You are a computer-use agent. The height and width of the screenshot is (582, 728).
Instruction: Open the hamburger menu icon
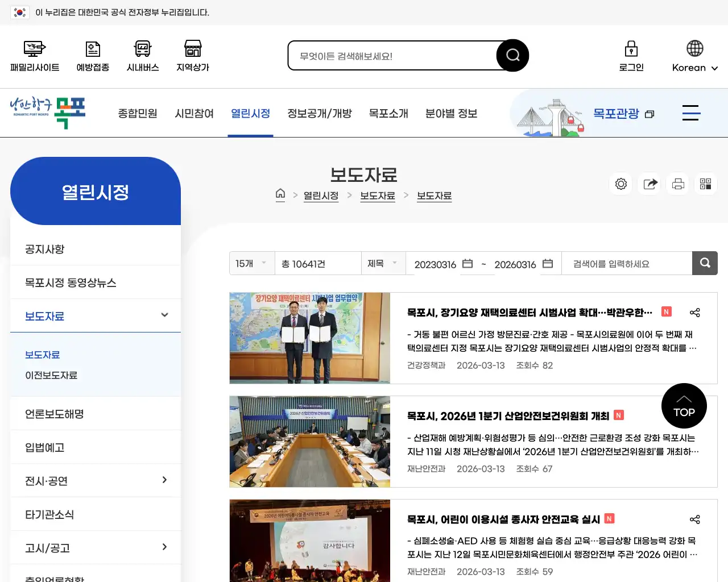coord(691,113)
